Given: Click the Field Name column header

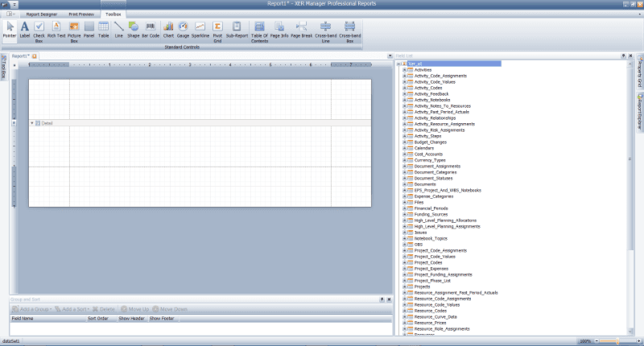Looking at the screenshot, I should point(47,319).
